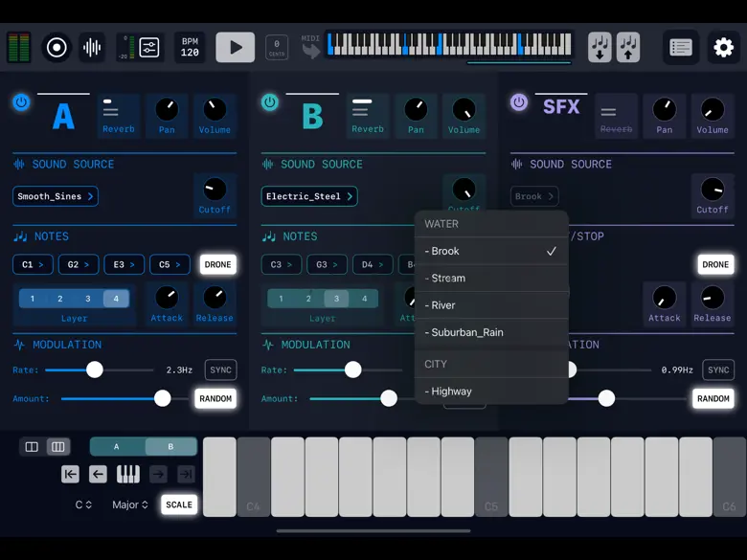This screenshot has width=747, height=560.
Task: Open the Electric_Steel sound source selector
Action: (x=309, y=196)
